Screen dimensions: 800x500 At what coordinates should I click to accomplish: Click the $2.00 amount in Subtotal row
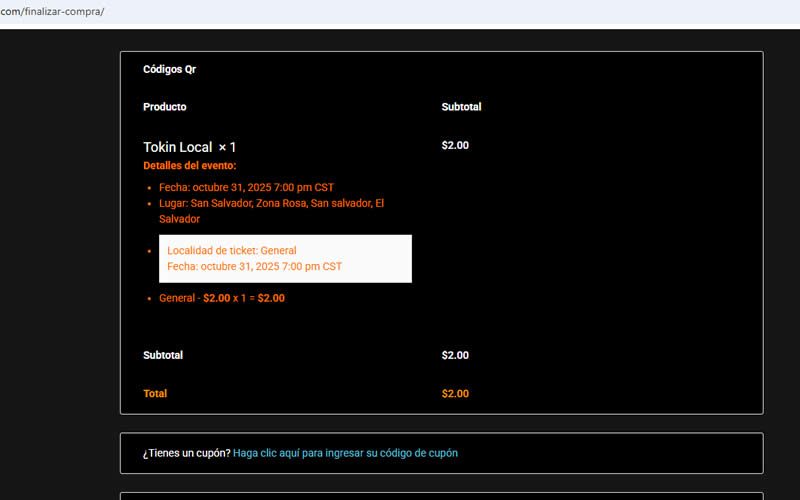point(455,355)
